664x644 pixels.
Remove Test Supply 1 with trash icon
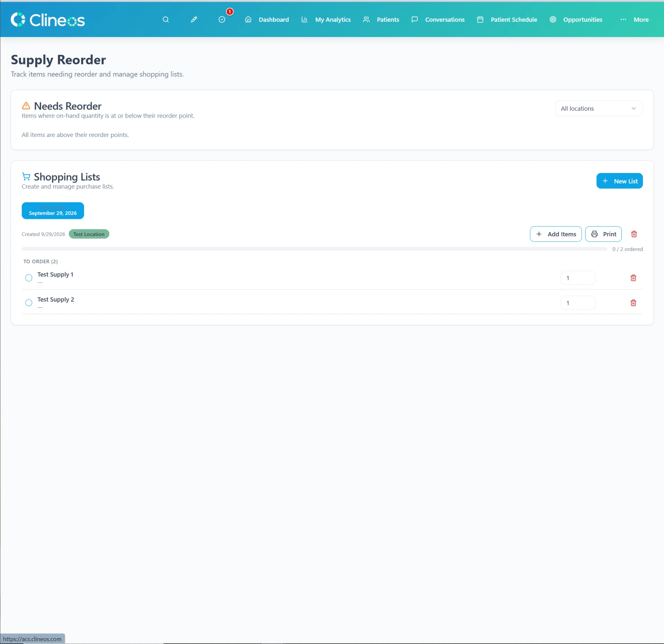633,278
